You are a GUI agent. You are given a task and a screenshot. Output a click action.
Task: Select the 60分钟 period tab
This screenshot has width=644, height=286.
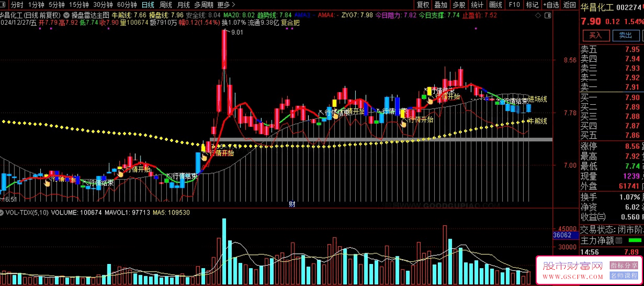[127, 5]
